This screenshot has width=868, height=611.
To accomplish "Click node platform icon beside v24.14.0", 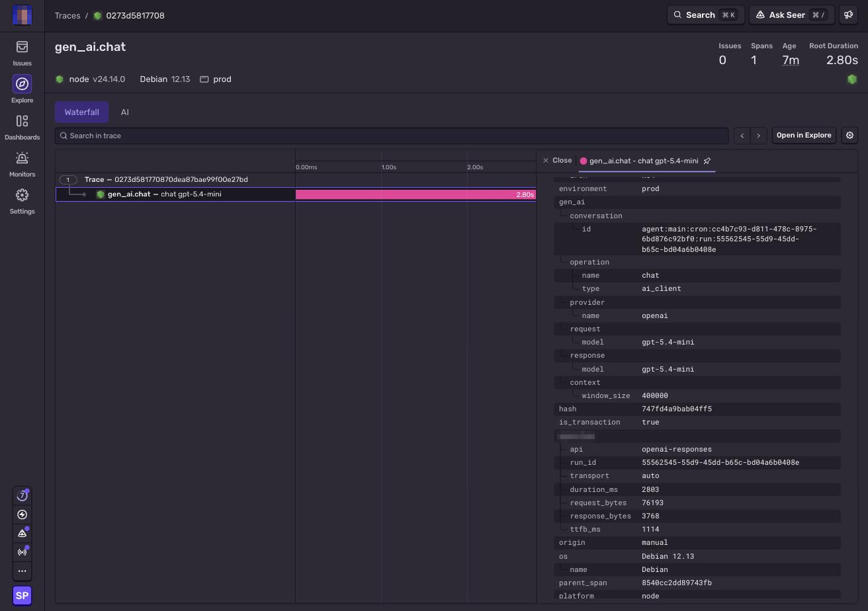I will [60, 79].
